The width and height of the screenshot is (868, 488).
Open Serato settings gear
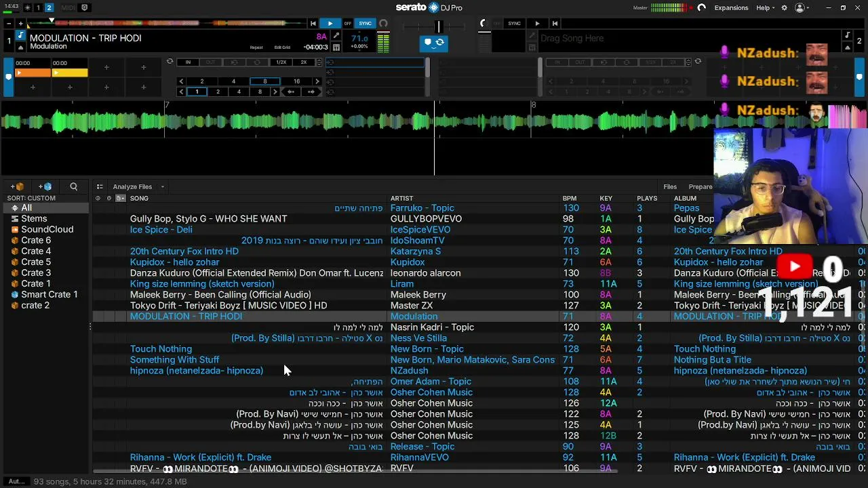point(785,8)
